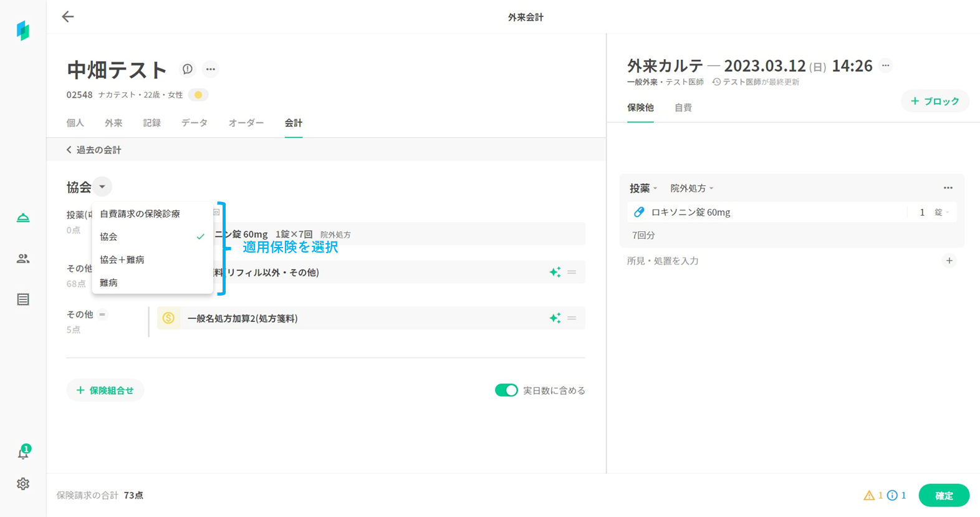Open the reception bell sidebar icon
Image resolution: width=980 pixels, height=517 pixels.
point(23,218)
